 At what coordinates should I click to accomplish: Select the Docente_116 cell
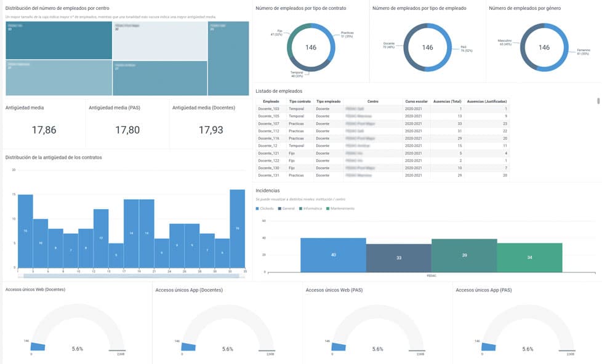(269, 138)
